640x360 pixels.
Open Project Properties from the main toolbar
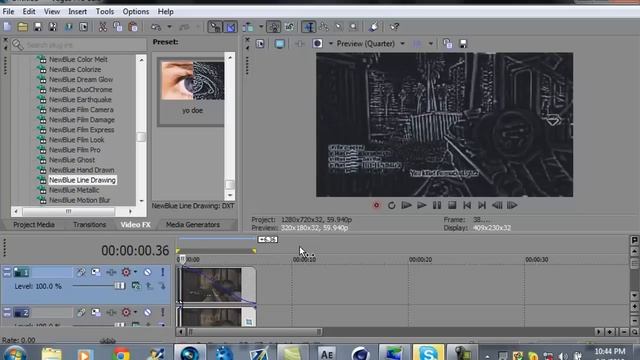click(83, 27)
